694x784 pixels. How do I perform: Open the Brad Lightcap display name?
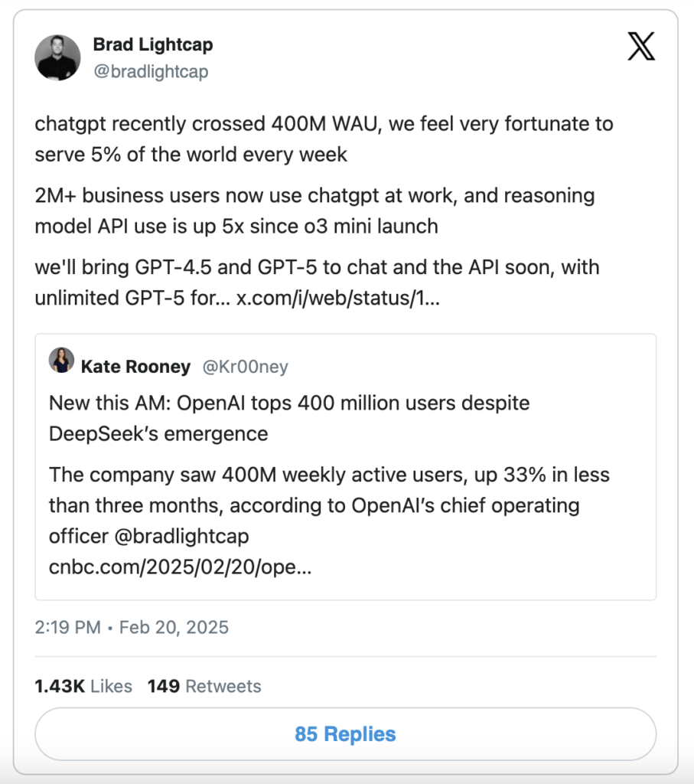pyautogui.click(x=153, y=44)
